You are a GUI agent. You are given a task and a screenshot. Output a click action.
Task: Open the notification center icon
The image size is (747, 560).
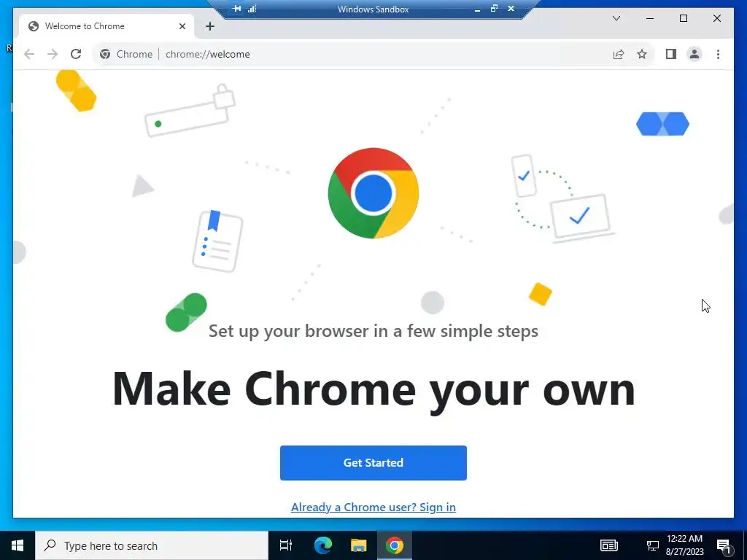coord(724,546)
